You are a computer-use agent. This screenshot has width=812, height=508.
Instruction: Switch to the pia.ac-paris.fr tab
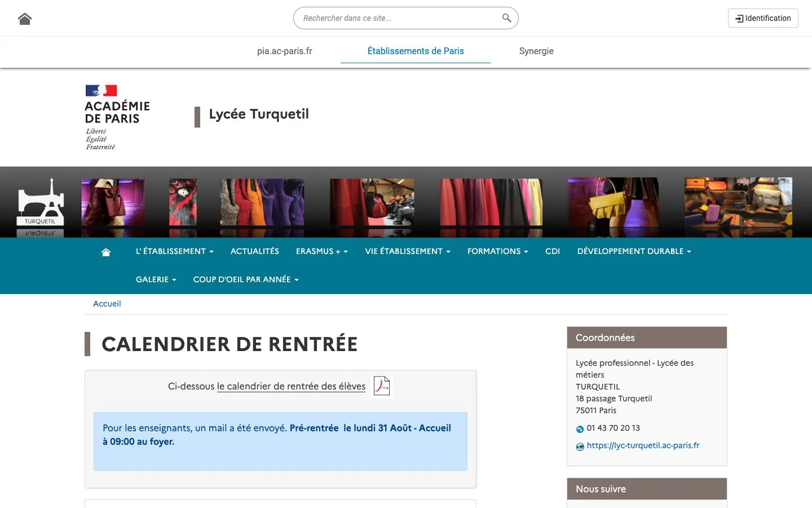(285, 51)
